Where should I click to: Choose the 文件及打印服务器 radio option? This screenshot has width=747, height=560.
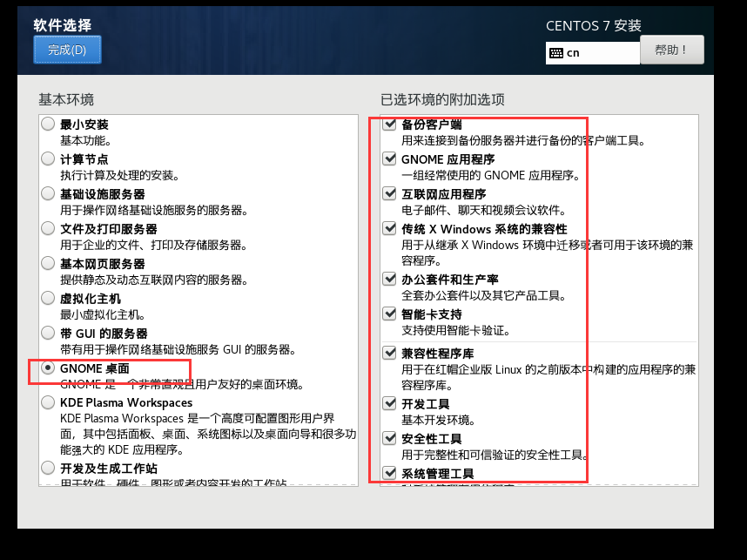coord(48,228)
